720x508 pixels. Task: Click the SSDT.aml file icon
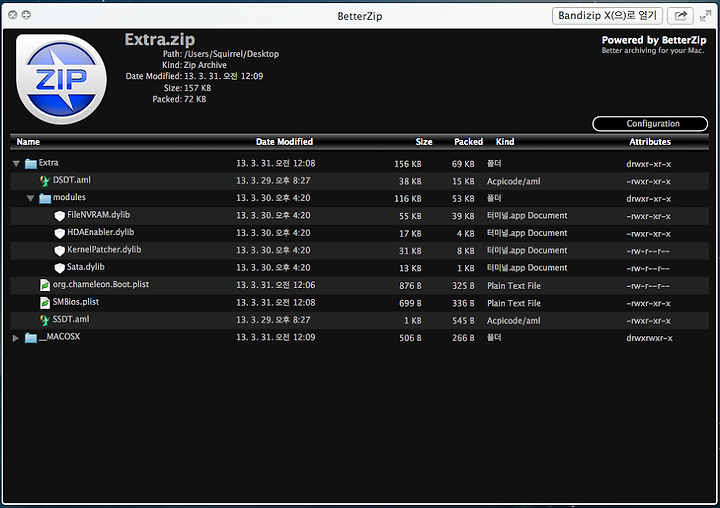(x=45, y=320)
